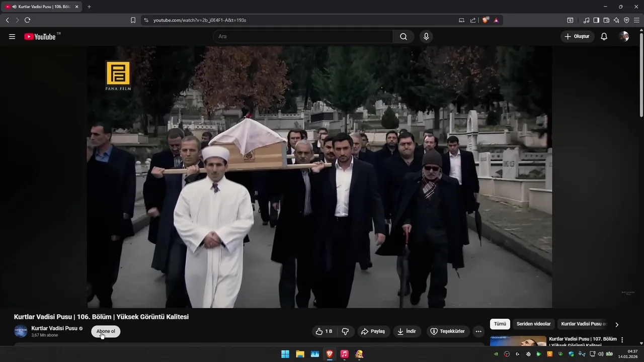Go back with the browser back arrow
Viewport: 644px width, 362px height.
[x=8, y=20]
